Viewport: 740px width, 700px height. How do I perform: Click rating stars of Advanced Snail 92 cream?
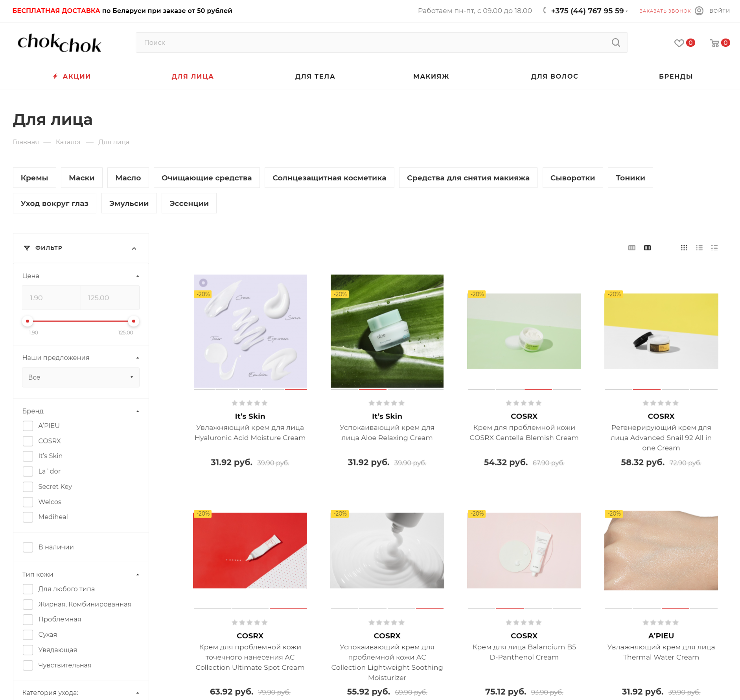tap(661, 403)
